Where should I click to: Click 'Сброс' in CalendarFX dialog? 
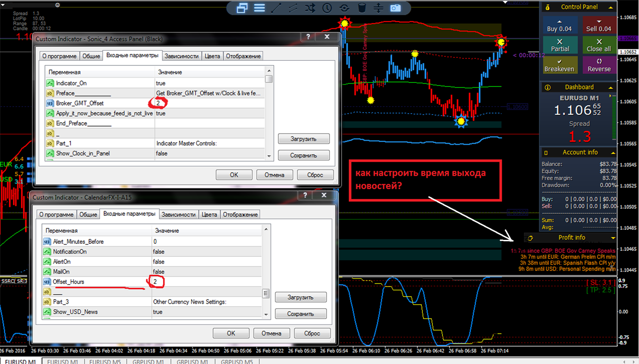point(312,333)
